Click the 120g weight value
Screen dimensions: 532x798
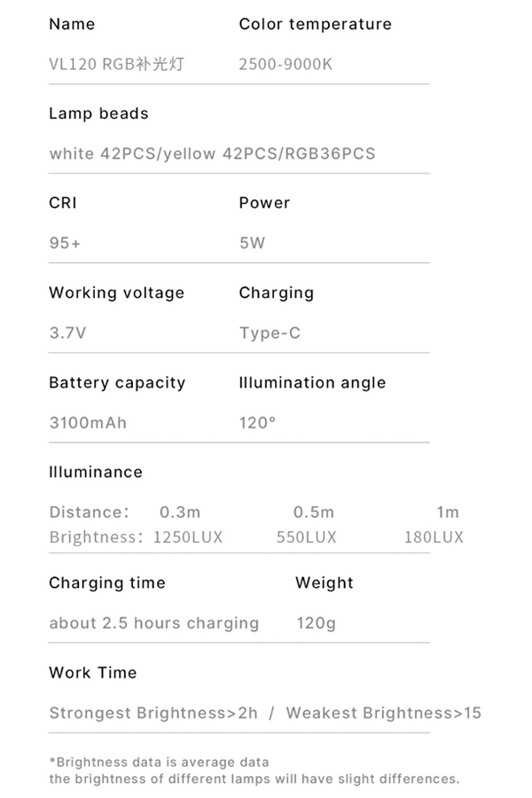coord(317,623)
